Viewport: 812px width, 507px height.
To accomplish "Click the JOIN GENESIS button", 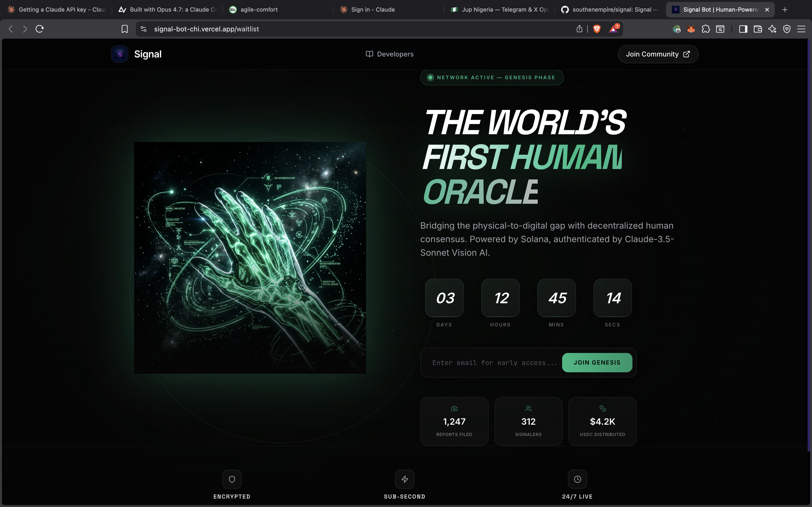I will tap(597, 362).
